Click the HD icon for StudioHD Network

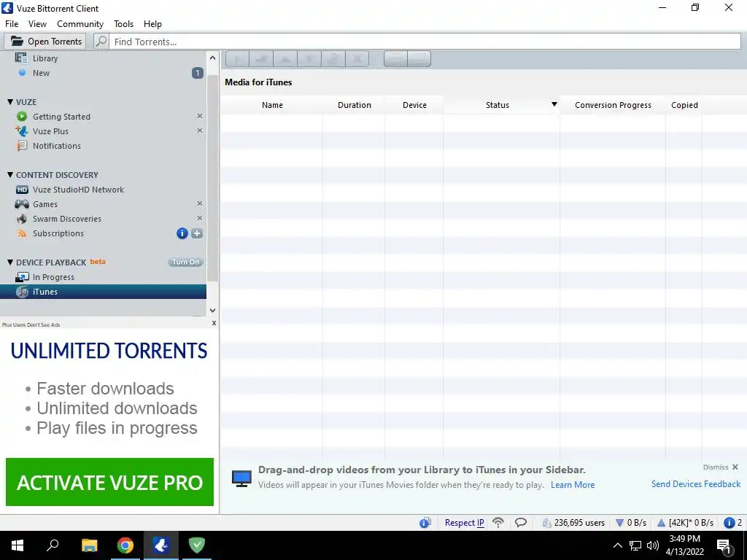[x=22, y=190]
